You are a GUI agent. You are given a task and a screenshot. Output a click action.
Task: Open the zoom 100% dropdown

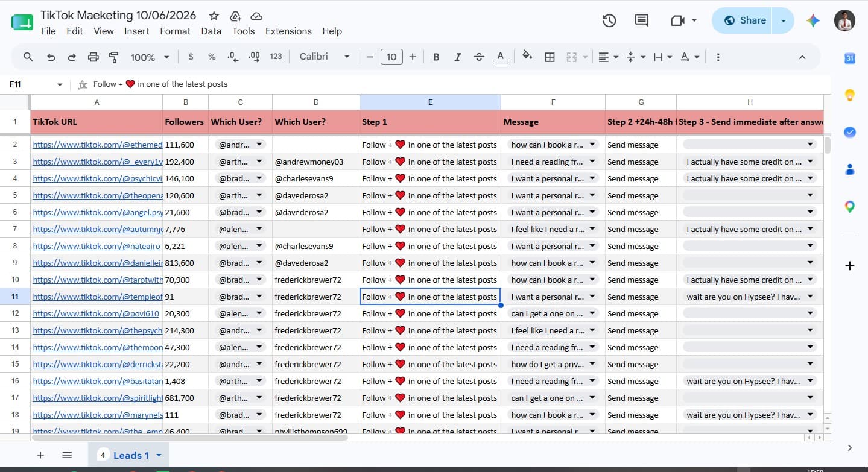click(x=150, y=57)
